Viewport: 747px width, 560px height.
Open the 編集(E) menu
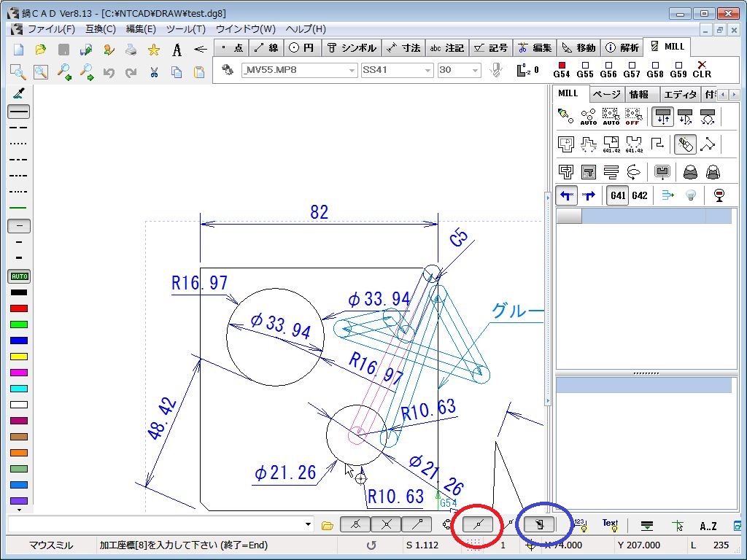coord(141,29)
